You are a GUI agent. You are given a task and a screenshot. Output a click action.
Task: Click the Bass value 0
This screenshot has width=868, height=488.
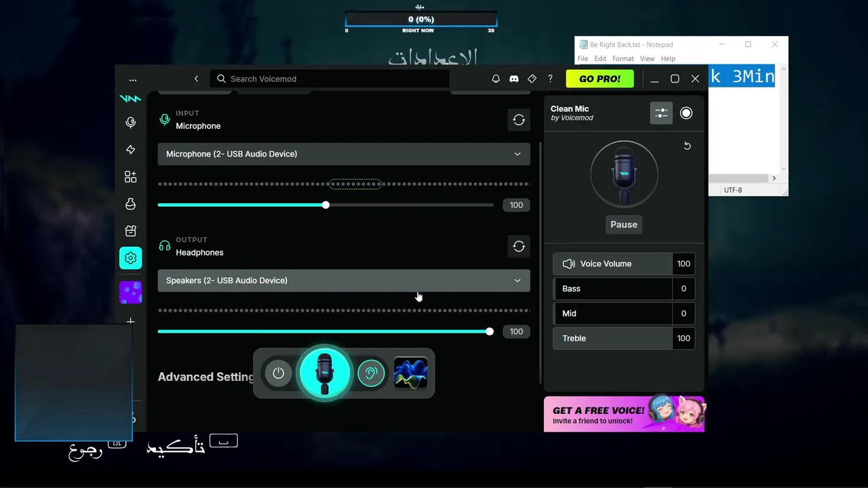pyautogui.click(x=684, y=289)
